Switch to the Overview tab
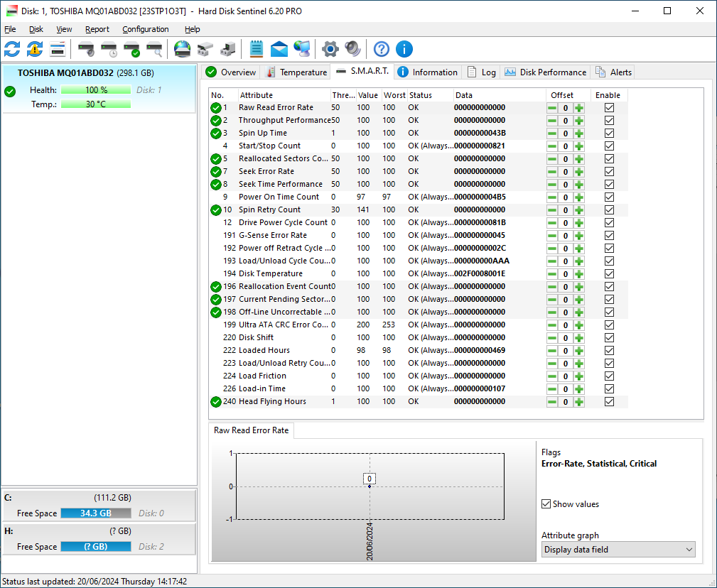The width and height of the screenshot is (717, 588). (x=231, y=72)
